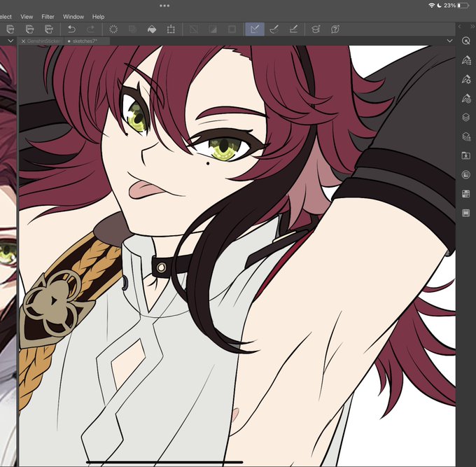
Task: Open the Window menu
Action: click(x=73, y=17)
